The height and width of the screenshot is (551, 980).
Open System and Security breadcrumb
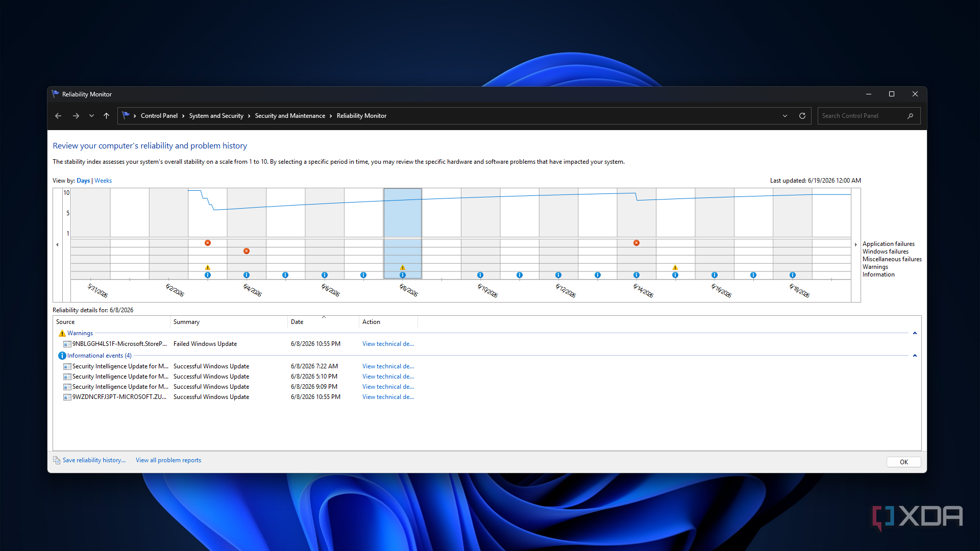[216, 116]
